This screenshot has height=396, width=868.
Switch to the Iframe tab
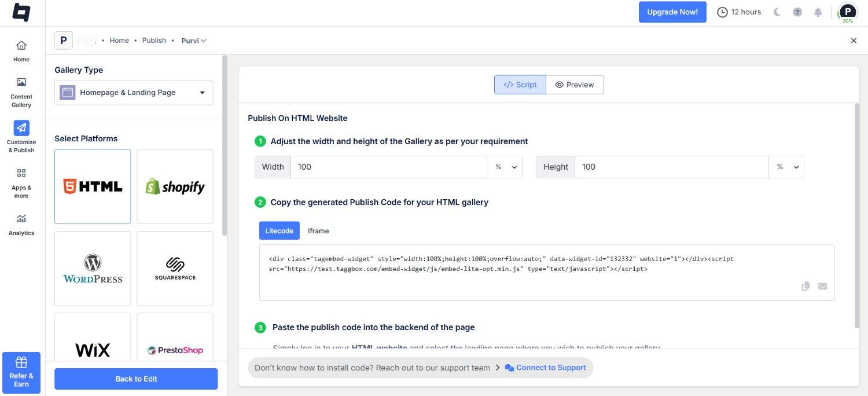tap(318, 230)
